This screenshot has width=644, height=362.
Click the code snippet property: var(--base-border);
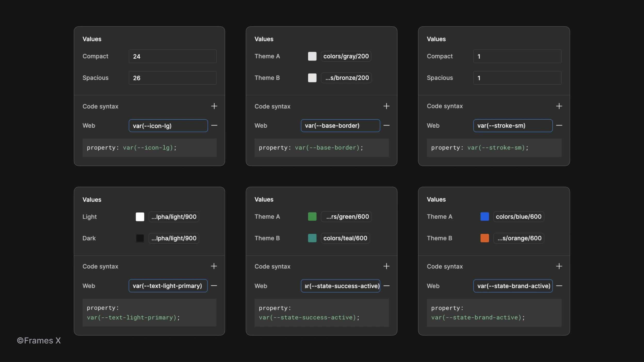(321, 148)
